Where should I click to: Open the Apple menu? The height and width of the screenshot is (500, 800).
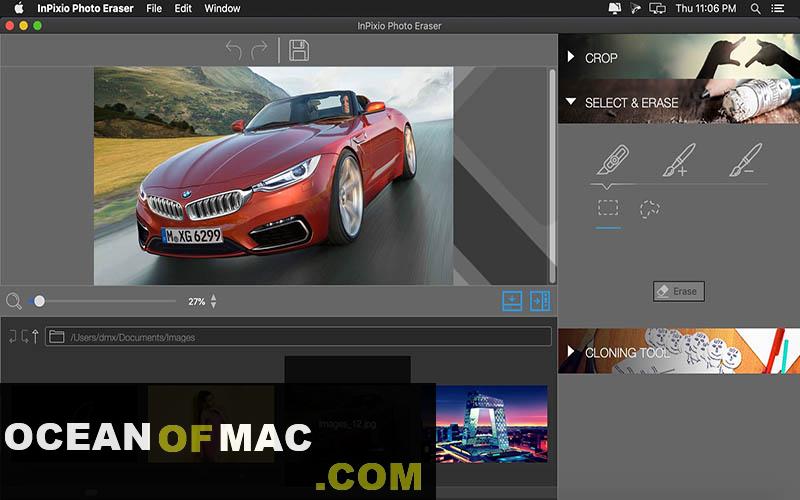[19, 8]
